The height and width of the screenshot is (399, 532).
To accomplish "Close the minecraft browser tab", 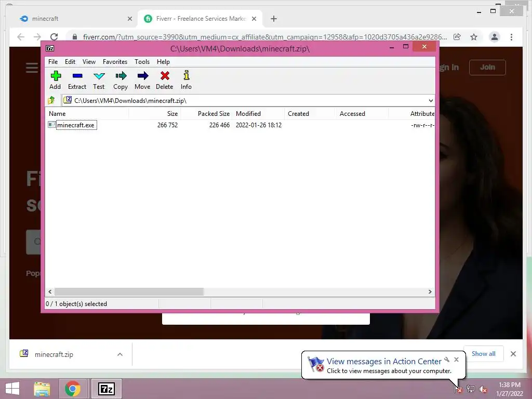I will click(129, 19).
